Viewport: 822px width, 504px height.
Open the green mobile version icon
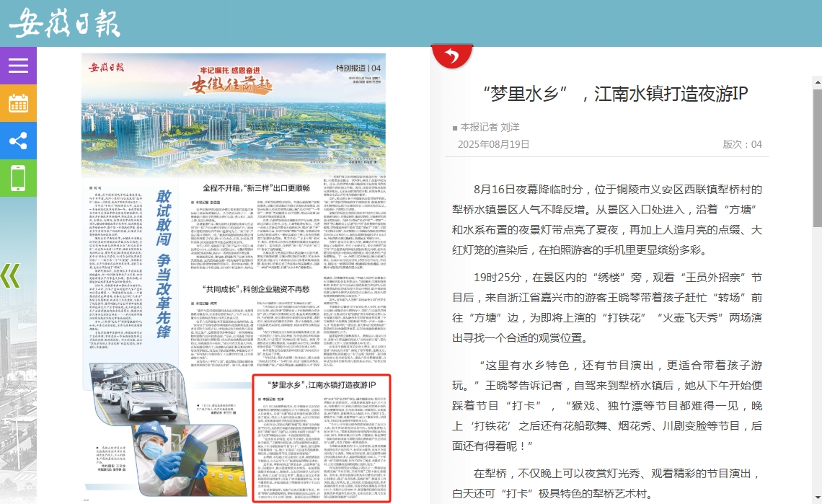tap(18, 178)
